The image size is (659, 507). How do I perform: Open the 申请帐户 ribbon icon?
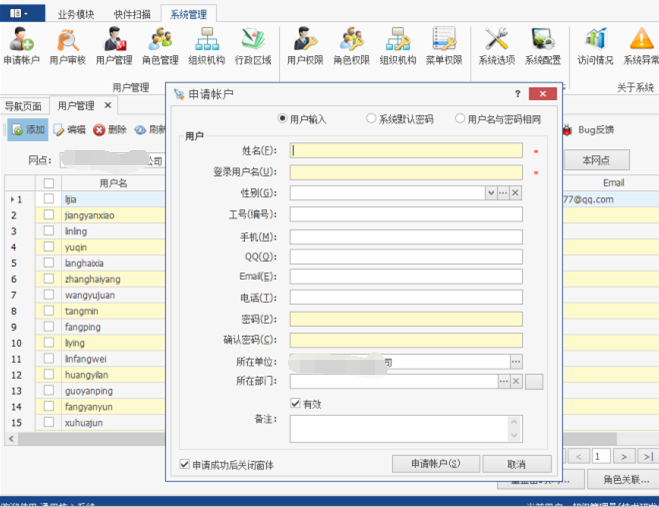tap(21, 45)
